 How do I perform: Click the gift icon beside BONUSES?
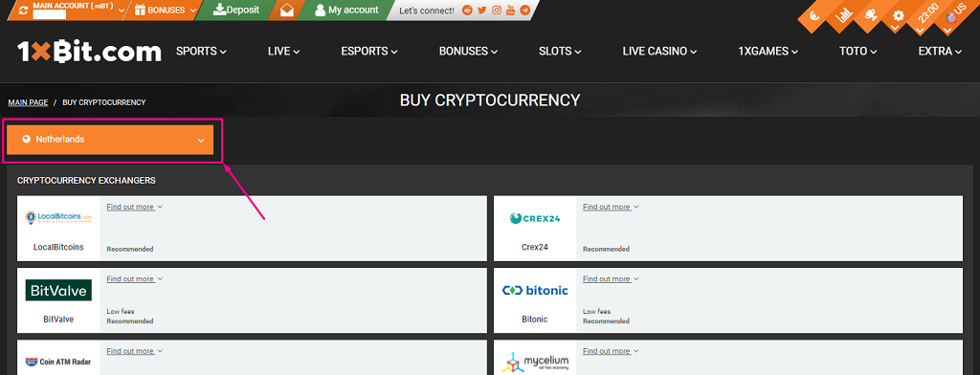(x=140, y=10)
